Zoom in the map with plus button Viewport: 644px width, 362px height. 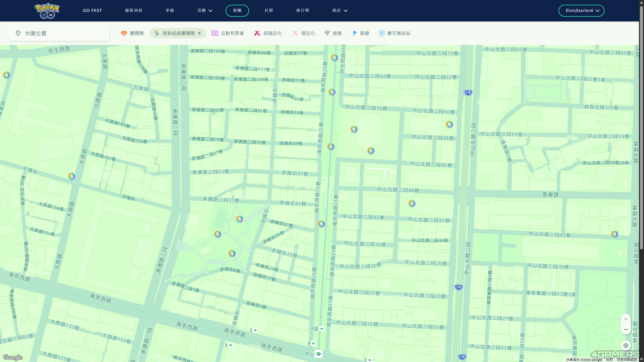(626, 319)
